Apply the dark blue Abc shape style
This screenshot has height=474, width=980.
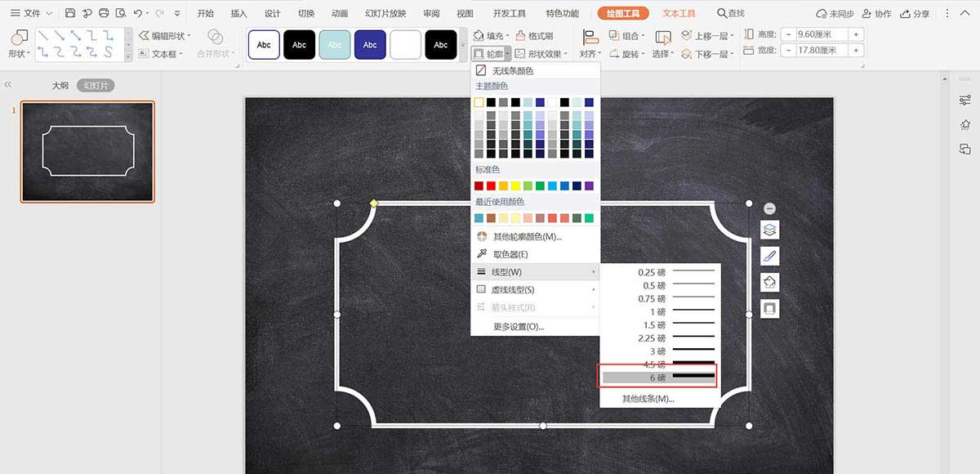point(370,45)
